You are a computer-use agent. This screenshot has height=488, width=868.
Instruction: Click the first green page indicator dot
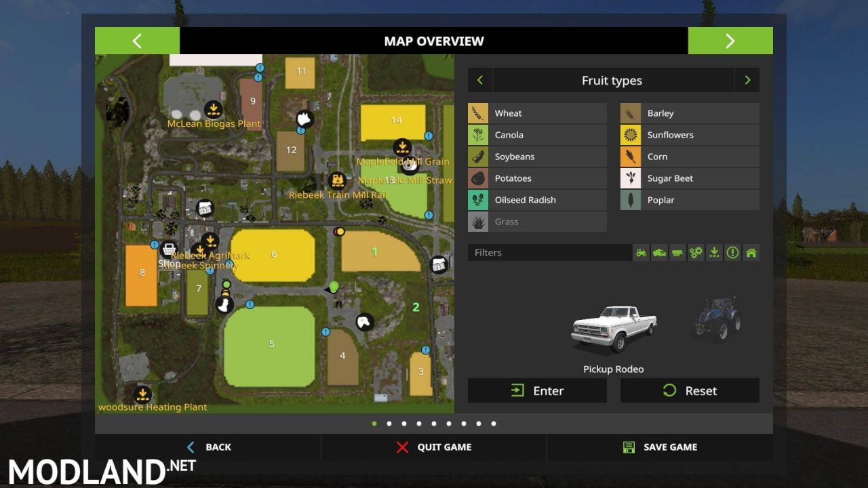tap(374, 424)
